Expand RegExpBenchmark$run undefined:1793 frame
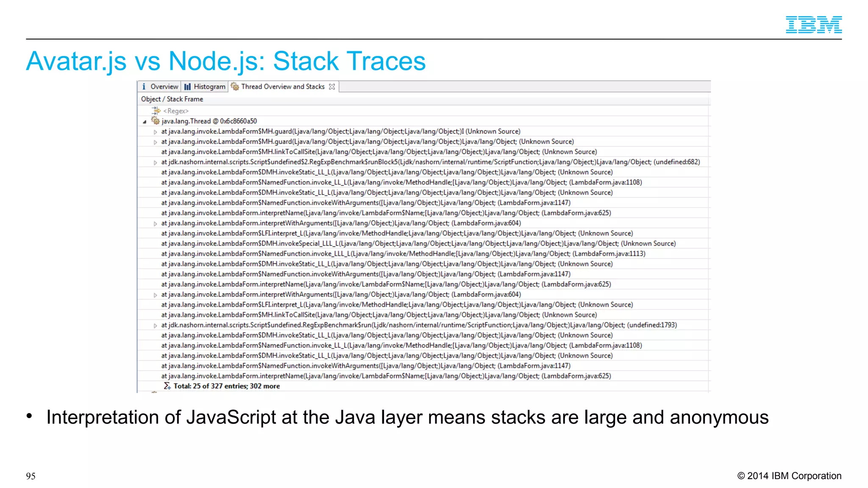The height and width of the screenshot is (488, 868). click(155, 325)
